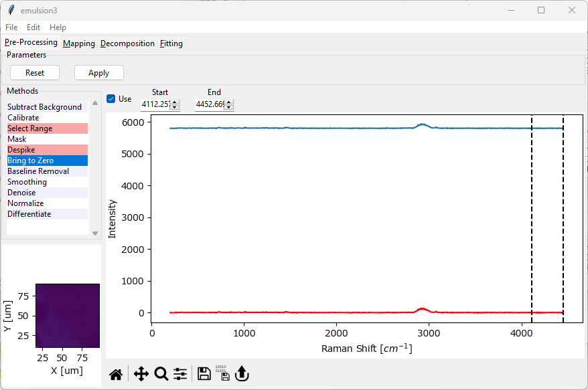
Task: Click the purple map thumbnail image
Action: pos(67,315)
